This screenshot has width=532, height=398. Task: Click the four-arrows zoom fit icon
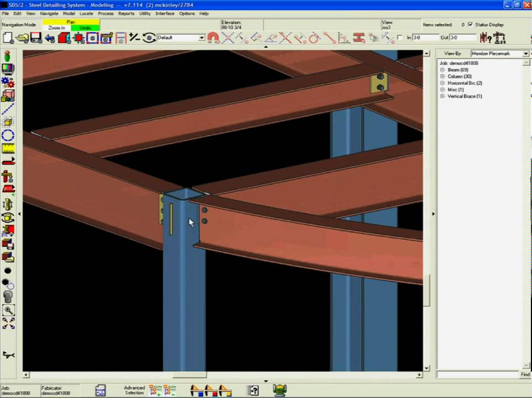coord(8,323)
